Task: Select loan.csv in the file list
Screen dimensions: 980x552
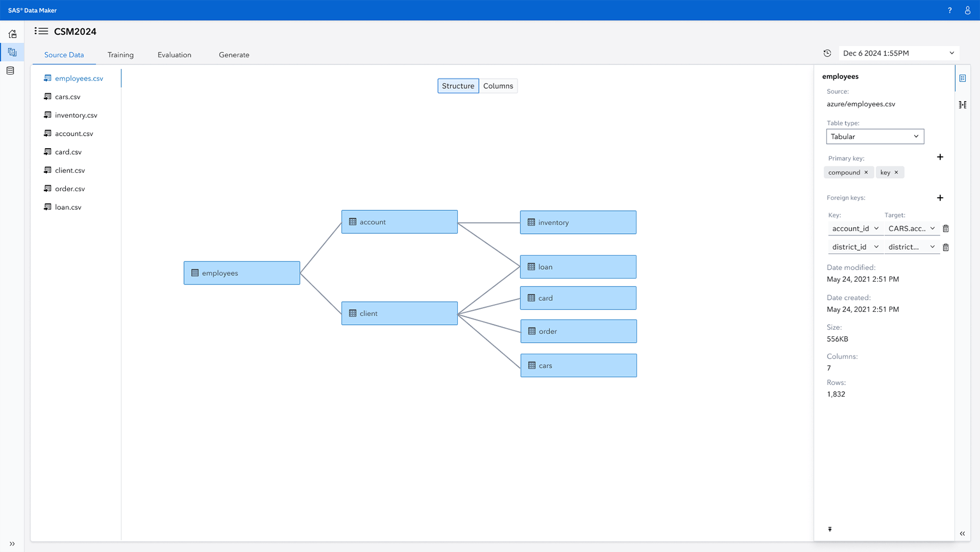Action: click(x=68, y=207)
